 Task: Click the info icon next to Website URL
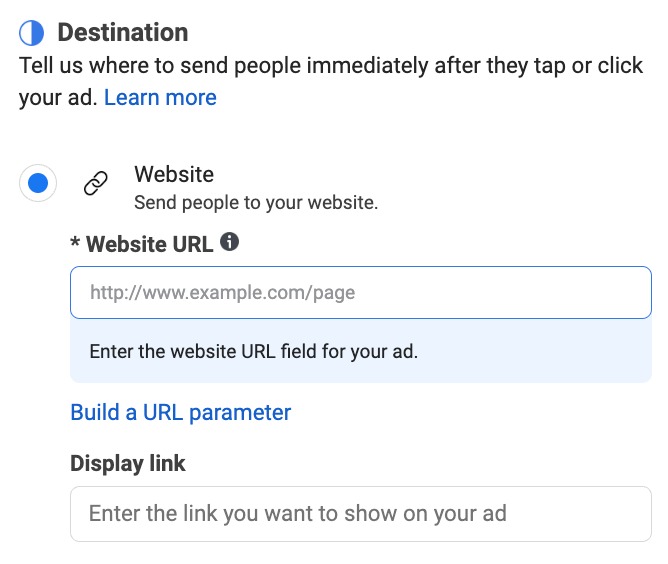(229, 242)
